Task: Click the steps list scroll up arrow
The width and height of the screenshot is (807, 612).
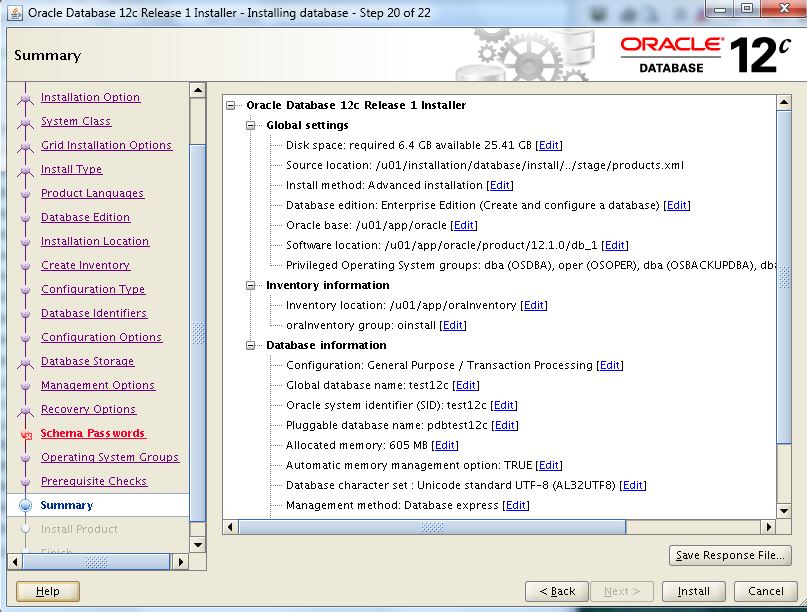Action: tap(198, 91)
